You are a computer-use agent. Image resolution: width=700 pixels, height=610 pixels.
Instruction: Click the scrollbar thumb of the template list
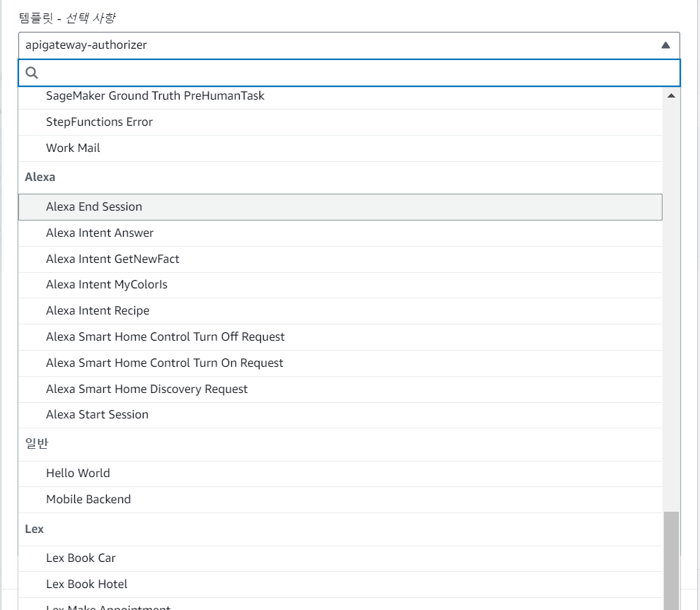[x=671, y=561]
